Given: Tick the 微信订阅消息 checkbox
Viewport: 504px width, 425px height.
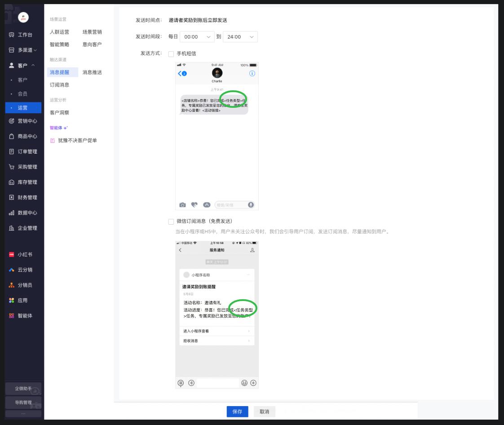Looking at the screenshot, I should tap(171, 221).
